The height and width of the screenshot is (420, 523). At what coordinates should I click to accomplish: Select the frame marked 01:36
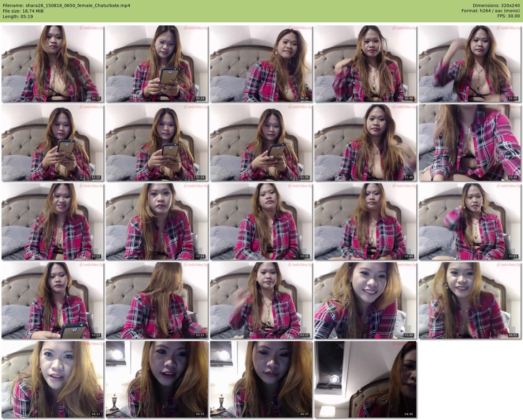pyautogui.click(x=261, y=143)
